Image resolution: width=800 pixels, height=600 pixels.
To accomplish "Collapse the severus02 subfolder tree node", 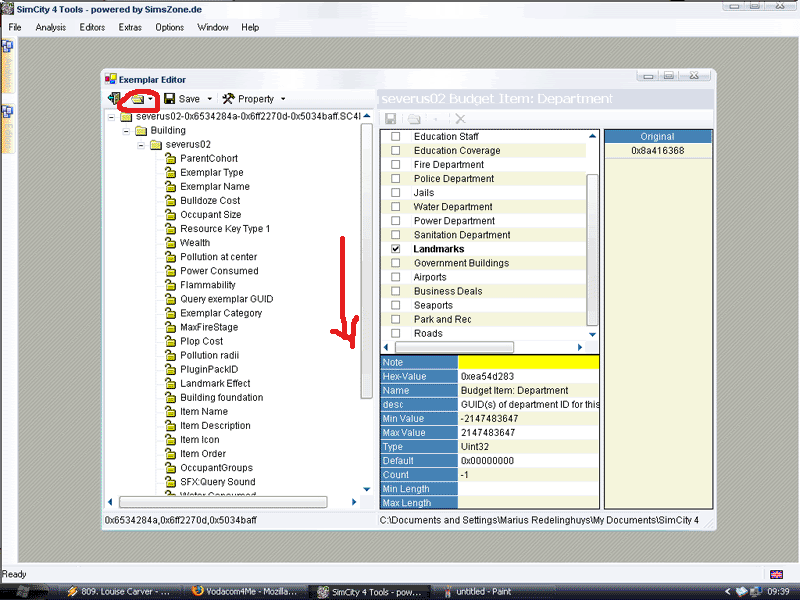I will (141, 145).
